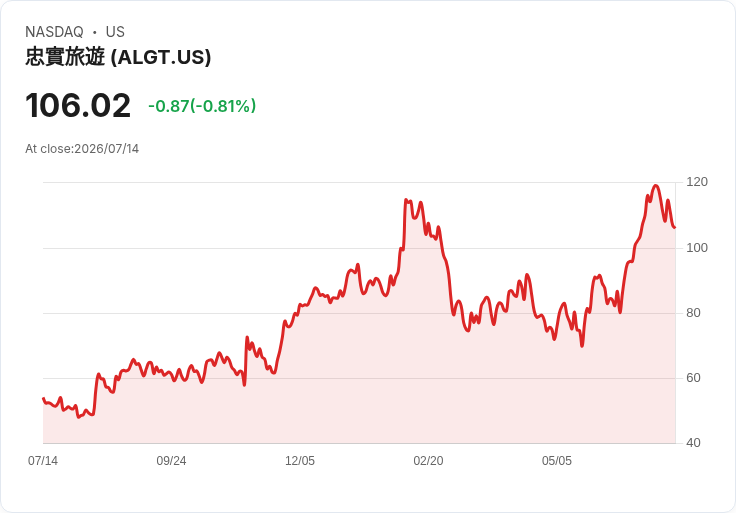Click the 100 y-axis price label

point(697,248)
